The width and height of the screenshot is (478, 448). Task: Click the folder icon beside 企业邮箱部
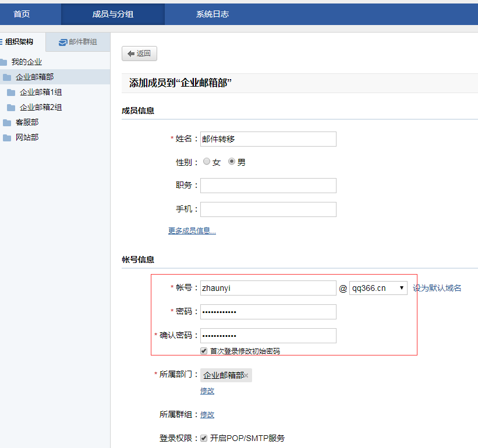tap(8, 77)
